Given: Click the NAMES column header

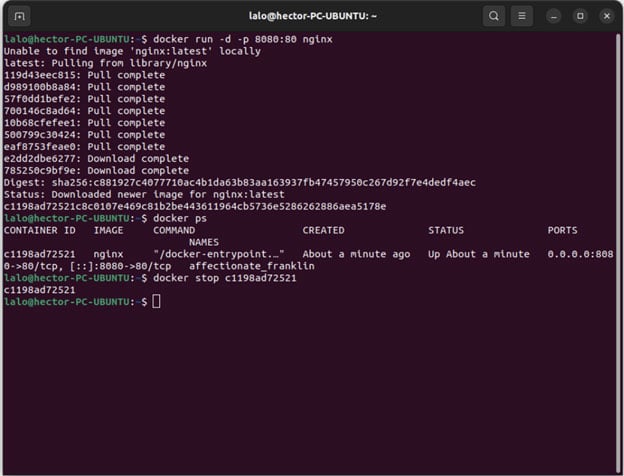Looking at the screenshot, I should (204, 242).
